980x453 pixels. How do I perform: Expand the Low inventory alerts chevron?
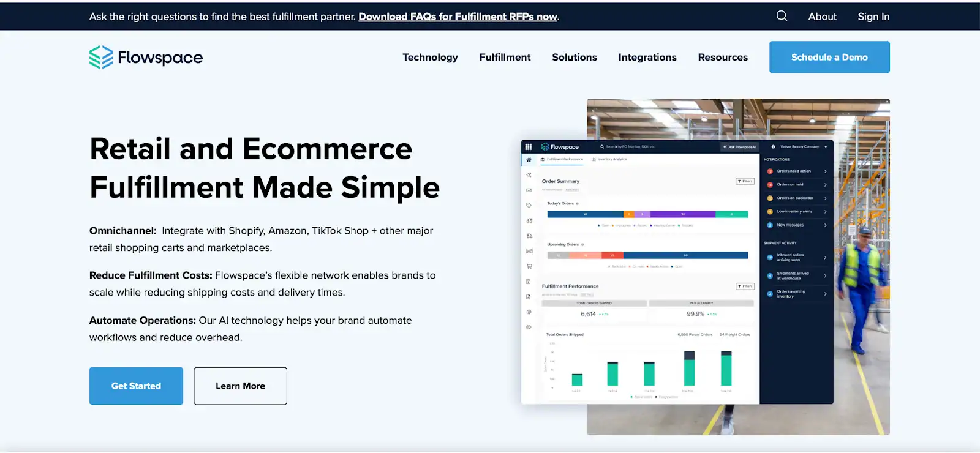[825, 212]
